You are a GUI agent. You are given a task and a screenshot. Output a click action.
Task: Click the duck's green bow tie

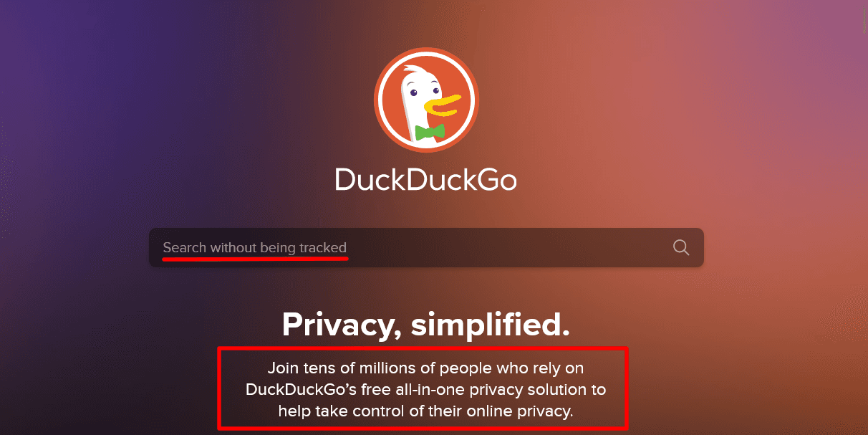pos(430,132)
